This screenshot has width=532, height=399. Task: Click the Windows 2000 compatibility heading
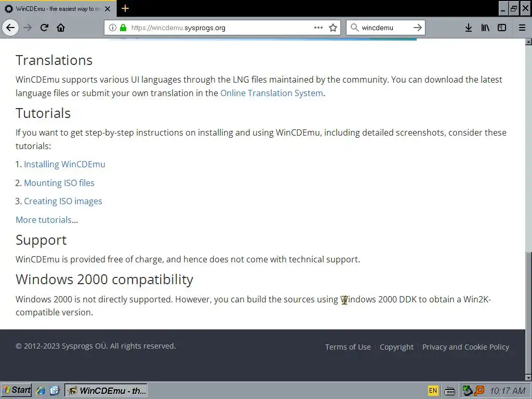104,280
